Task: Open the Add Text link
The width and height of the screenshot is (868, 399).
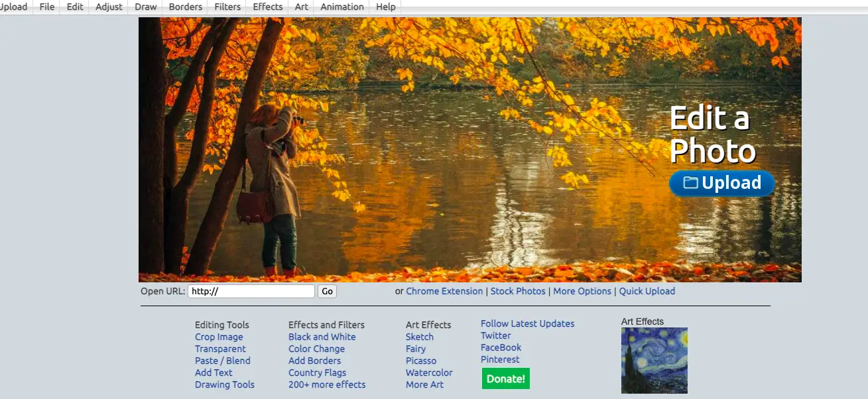Action: tap(214, 372)
